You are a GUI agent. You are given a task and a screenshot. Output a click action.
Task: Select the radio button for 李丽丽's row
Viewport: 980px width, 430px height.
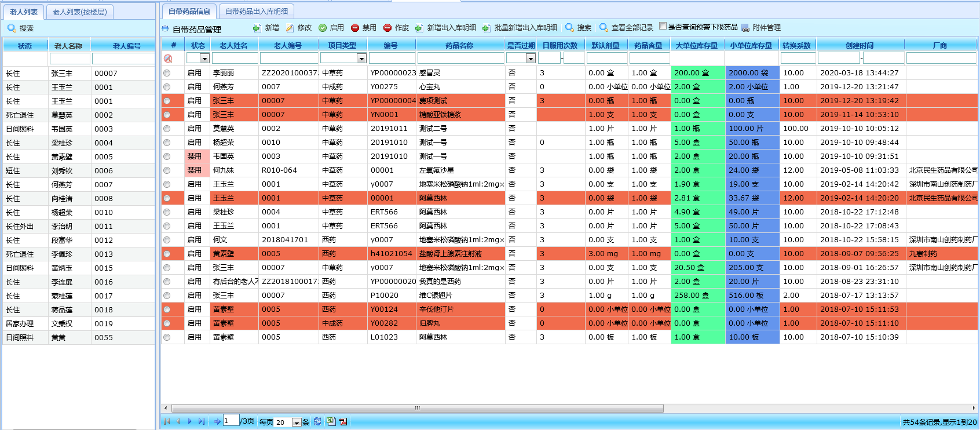167,73
